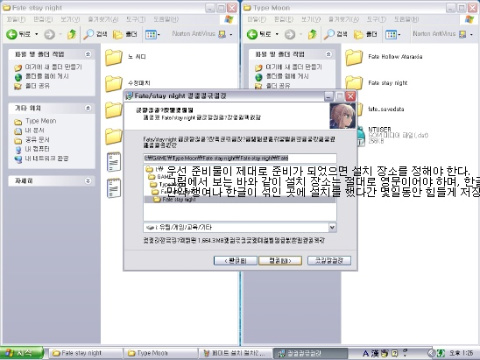Click Saber portrait image in installer header
480x360 pixels.
(342, 116)
